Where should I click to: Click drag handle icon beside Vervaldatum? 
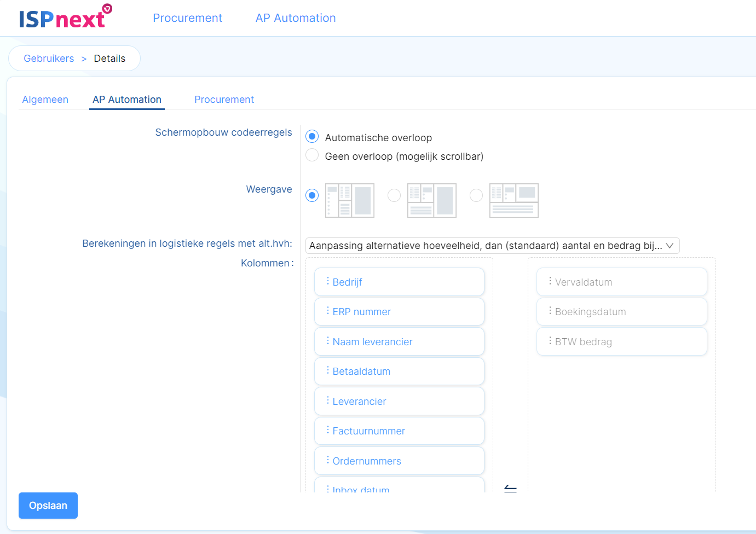point(550,281)
